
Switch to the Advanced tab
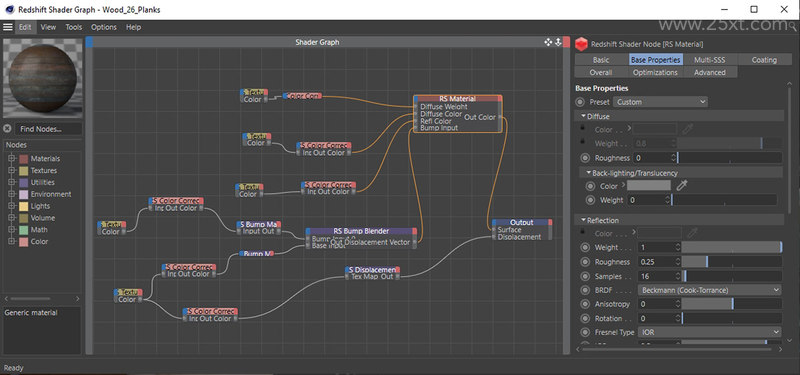pos(709,72)
